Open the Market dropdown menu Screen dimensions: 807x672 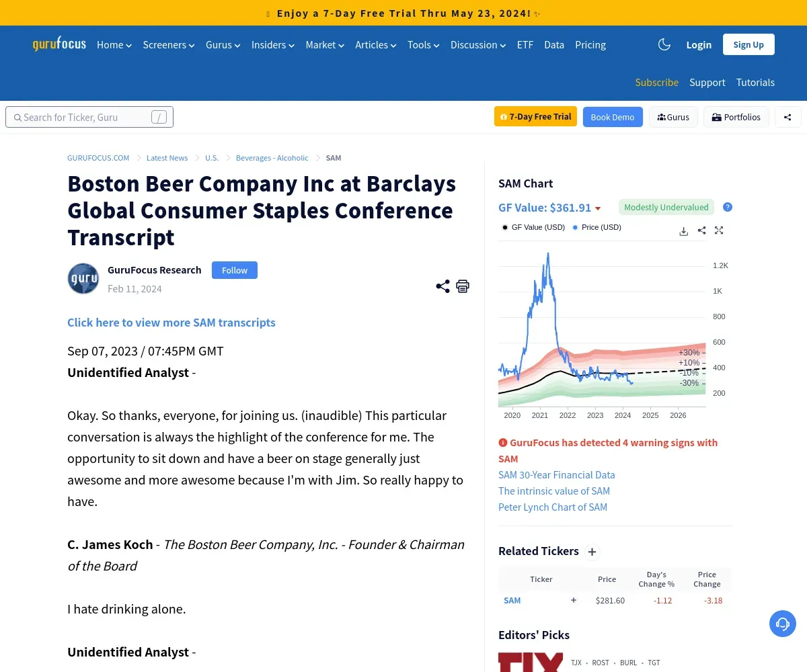click(325, 44)
